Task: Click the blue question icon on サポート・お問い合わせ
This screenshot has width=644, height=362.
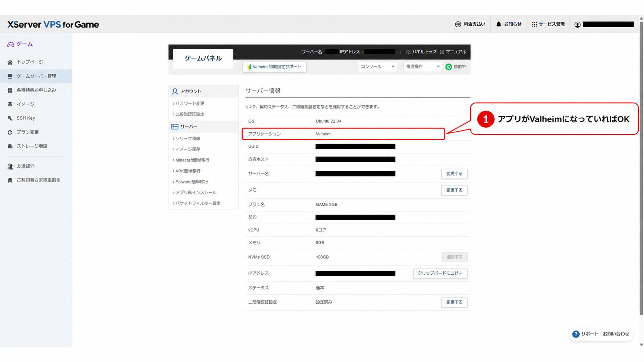Action: point(576,334)
